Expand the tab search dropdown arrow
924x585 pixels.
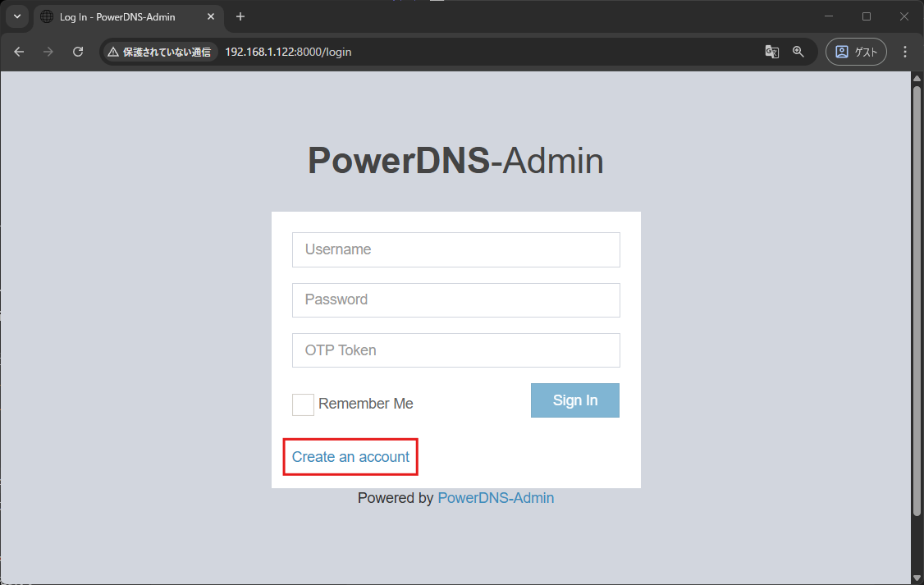[17, 16]
